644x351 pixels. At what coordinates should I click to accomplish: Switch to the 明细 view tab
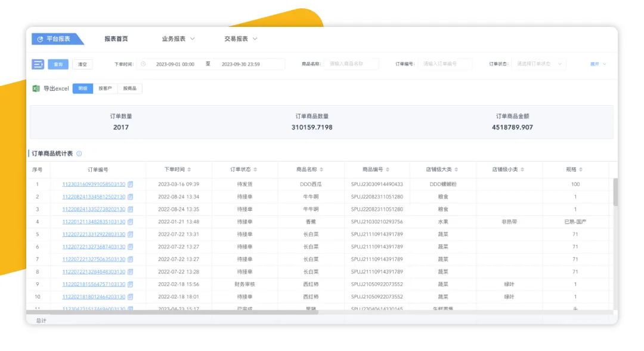83,88
